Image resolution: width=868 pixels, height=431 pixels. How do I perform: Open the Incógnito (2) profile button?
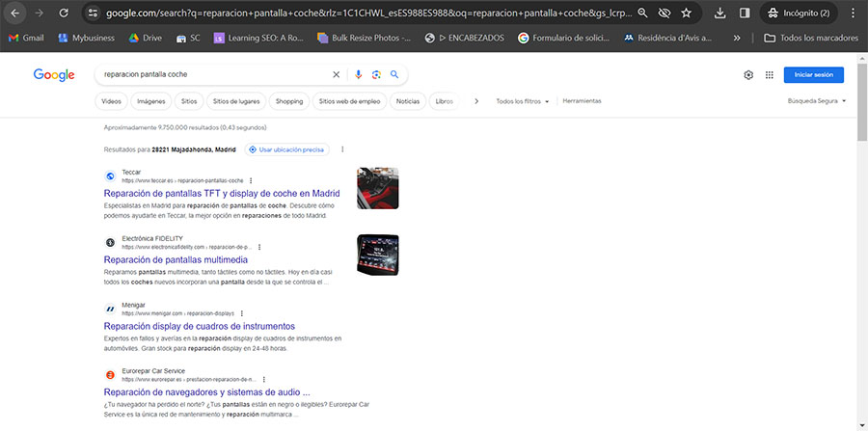click(799, 13)
